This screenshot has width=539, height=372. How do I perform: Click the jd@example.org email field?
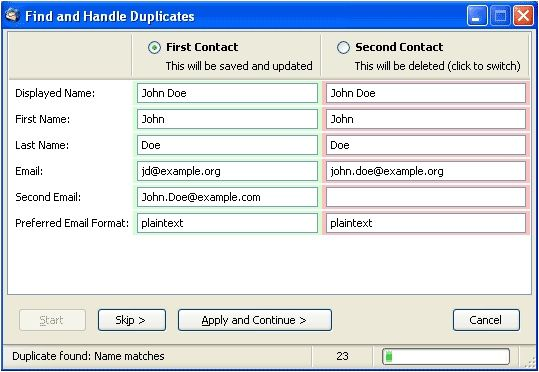[x=227, y=171]
